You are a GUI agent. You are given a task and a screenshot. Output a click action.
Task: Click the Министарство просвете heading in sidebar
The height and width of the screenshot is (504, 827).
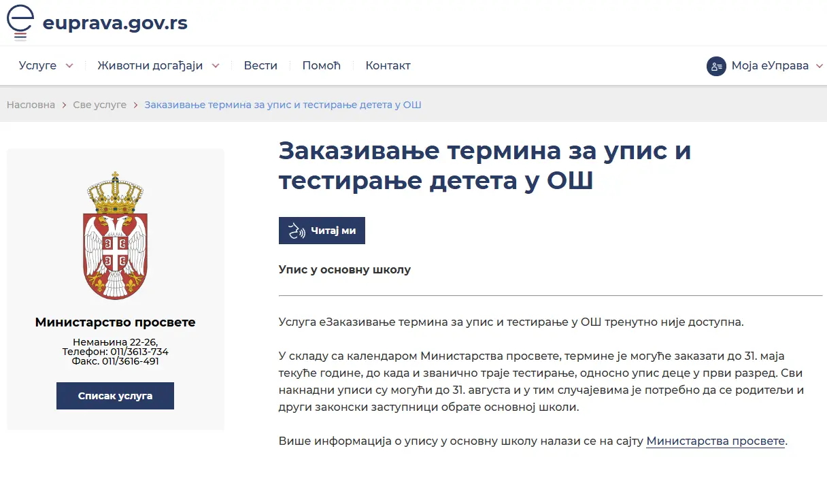(115, 322)
